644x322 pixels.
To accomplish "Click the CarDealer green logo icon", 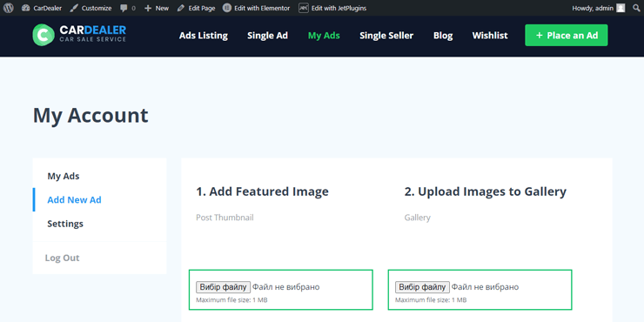I will [x=44, y=35].
